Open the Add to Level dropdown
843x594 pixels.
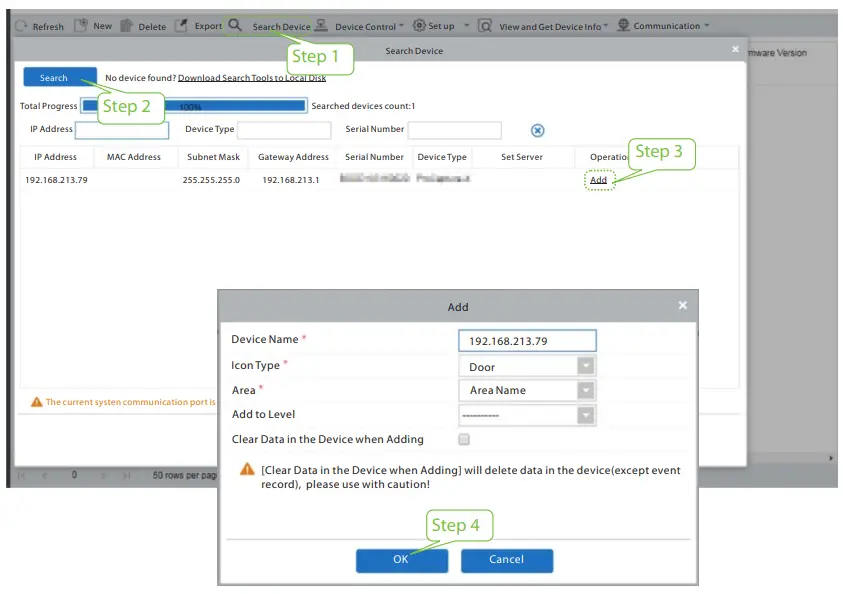click(x=586, y=414)
